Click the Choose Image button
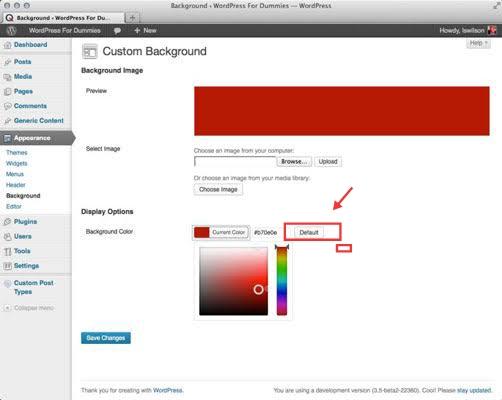 coord(218,189)
